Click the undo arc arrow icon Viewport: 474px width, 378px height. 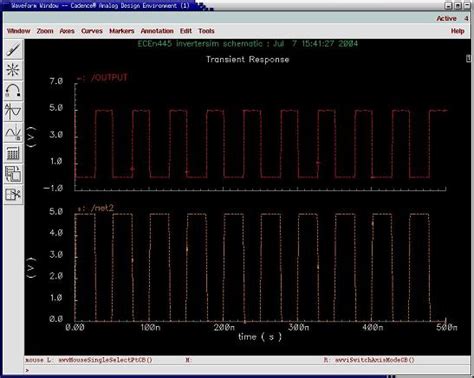tap(13, 91)
